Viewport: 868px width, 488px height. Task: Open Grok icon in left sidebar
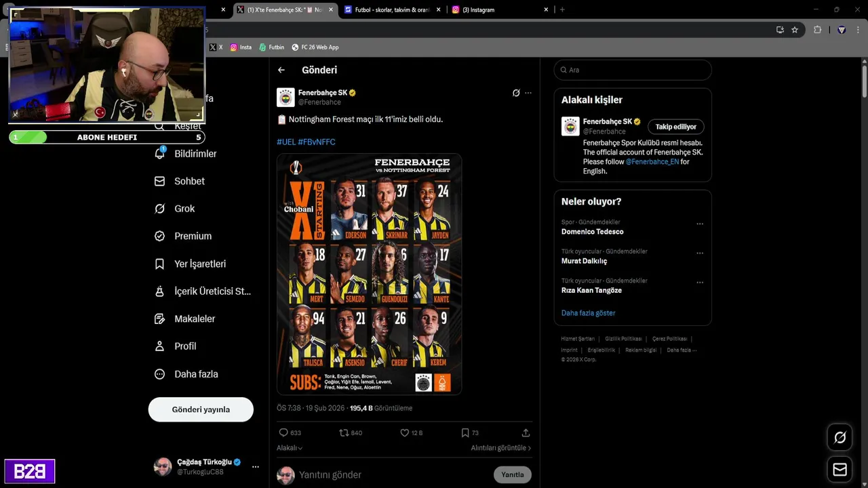click(159, 209)
